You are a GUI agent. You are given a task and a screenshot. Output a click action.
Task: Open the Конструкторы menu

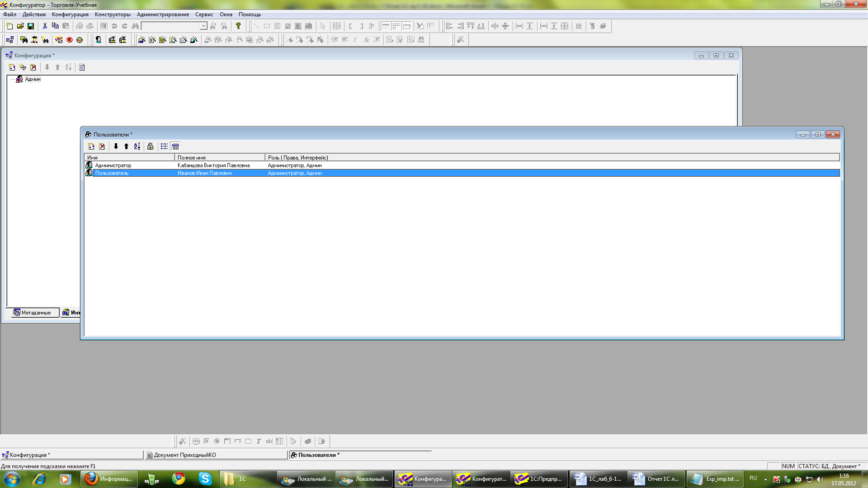coord(113,14)
